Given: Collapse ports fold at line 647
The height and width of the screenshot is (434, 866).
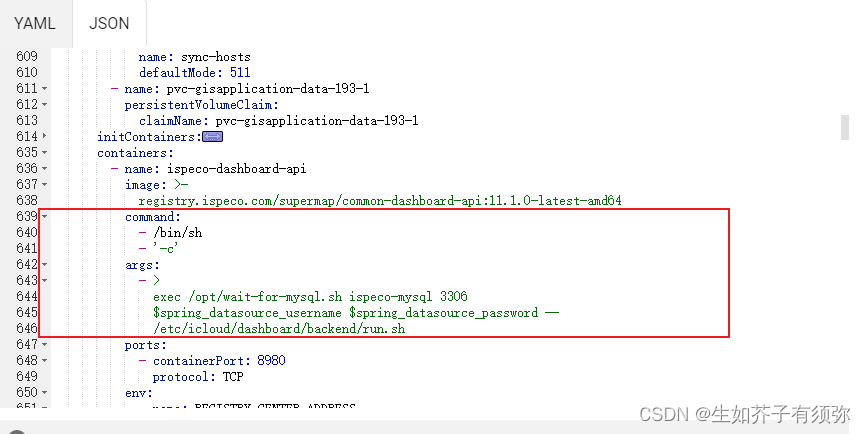Looking at the screenshot, I should 44,345.
